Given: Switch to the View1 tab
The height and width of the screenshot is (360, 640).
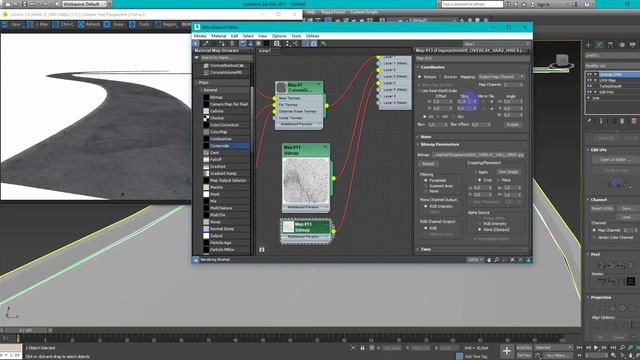Looking at the screenshot, I should click(x=264, y=51).
